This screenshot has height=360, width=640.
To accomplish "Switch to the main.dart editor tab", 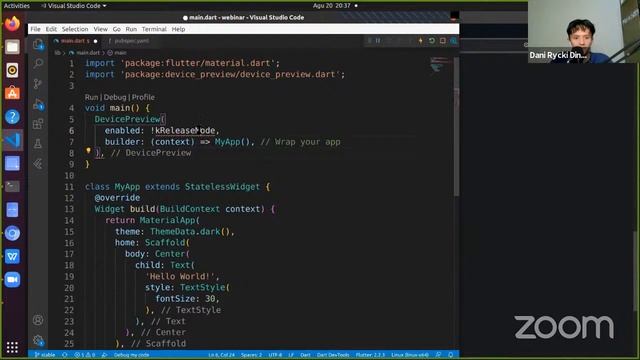I will 75,41.
